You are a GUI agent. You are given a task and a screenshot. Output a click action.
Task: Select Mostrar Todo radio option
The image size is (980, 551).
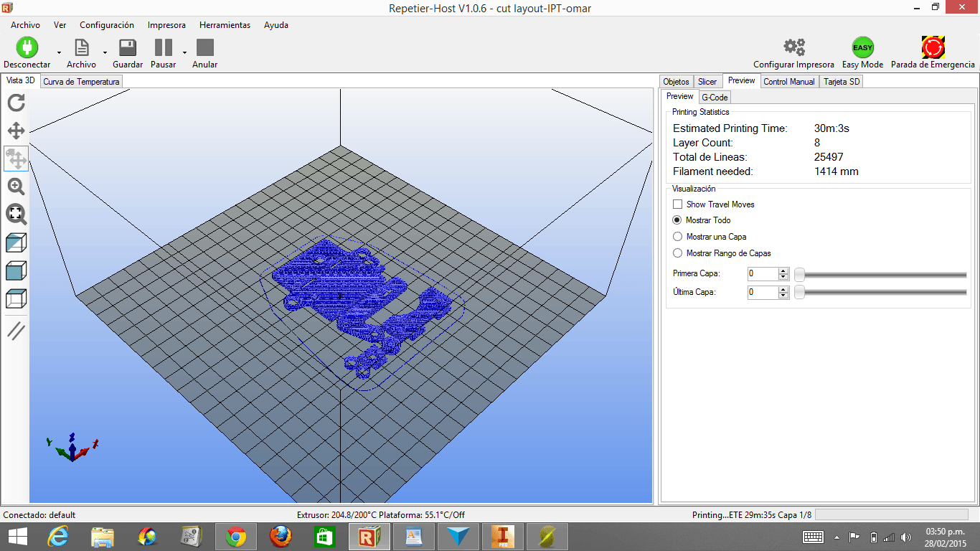pyautogui.click(x=677, y=220)
